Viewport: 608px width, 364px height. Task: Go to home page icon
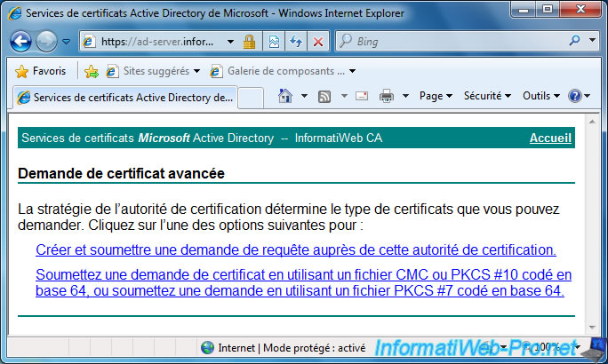click(x=285, y=96)
